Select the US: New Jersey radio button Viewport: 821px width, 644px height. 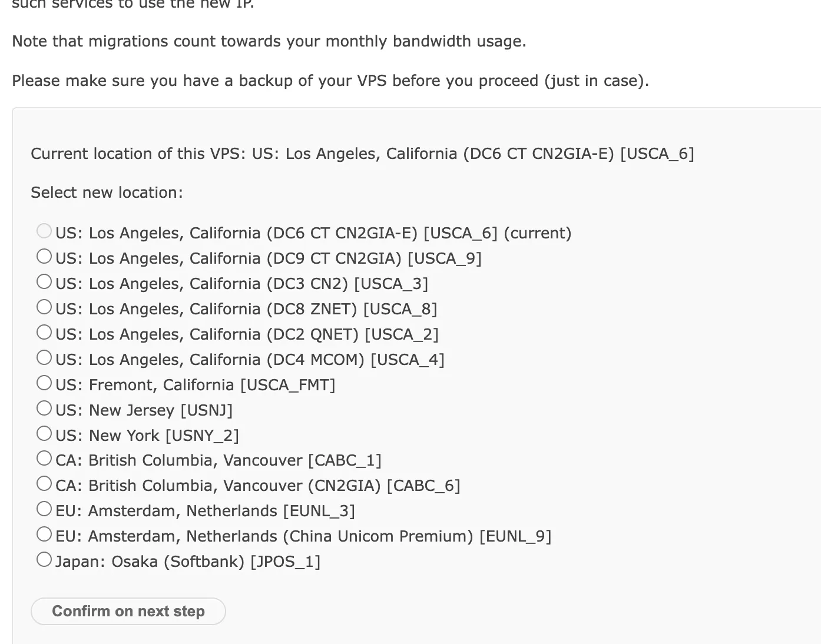point(44,409)
